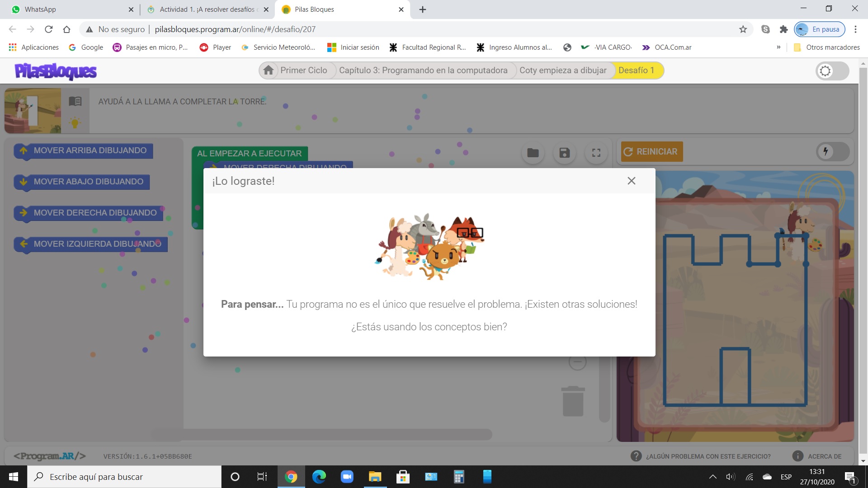Open the saved project folder icon

tap(533, 153)
